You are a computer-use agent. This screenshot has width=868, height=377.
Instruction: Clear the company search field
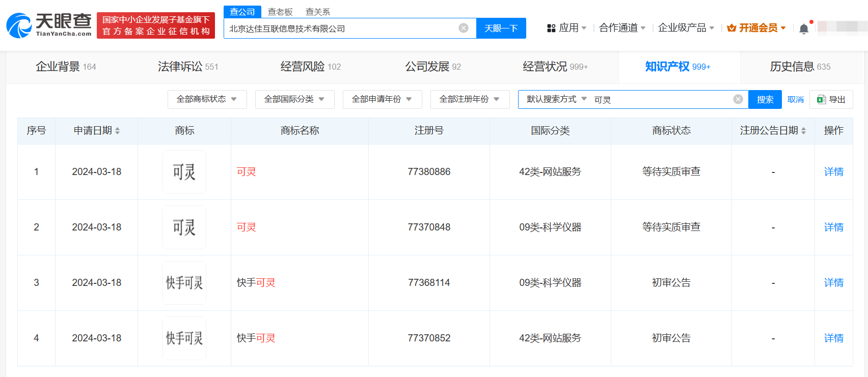pyautogui.click(x=463, y=28)
